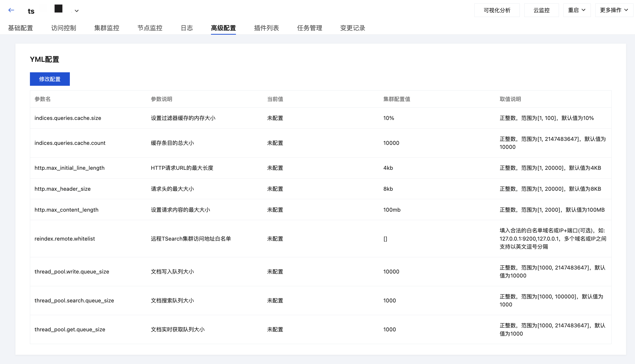Switch to the 基础配置 tab
This screenshot has width=635, height=364.
point(20,28)
